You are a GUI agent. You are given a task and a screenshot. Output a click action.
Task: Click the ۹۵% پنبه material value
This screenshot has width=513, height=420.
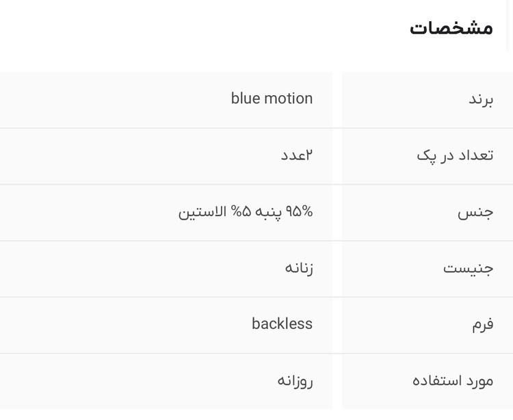(246, 211)
